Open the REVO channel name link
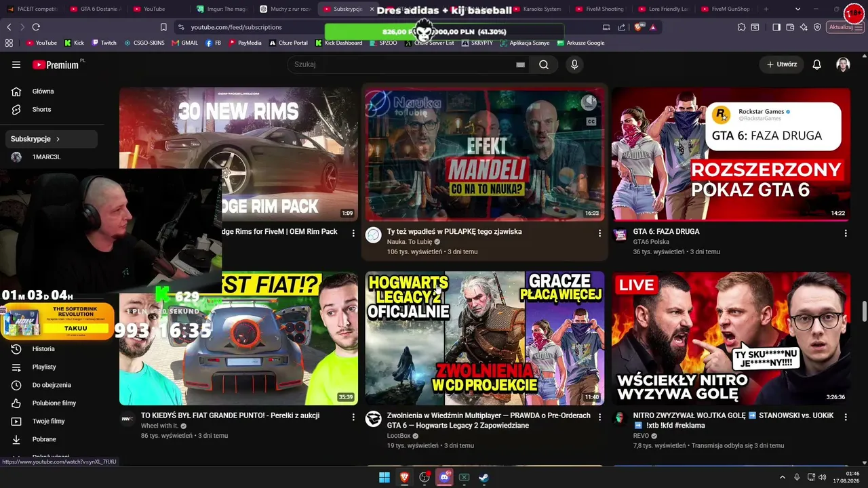Image resolution: width=868 pixels, height=488 pixels. point(642,436)
